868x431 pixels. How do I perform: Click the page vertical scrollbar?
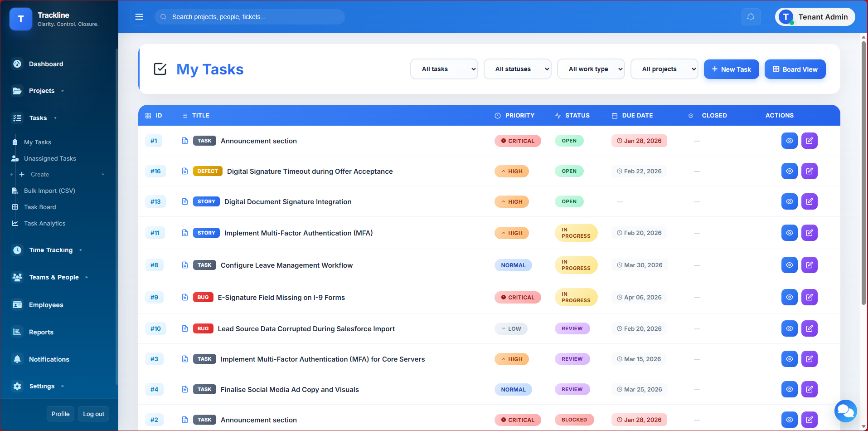[x=863, y=172]
